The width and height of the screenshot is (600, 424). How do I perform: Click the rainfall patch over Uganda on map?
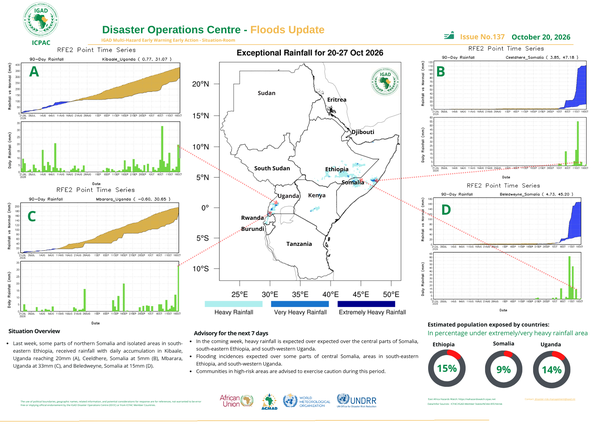tap(274, 206)
